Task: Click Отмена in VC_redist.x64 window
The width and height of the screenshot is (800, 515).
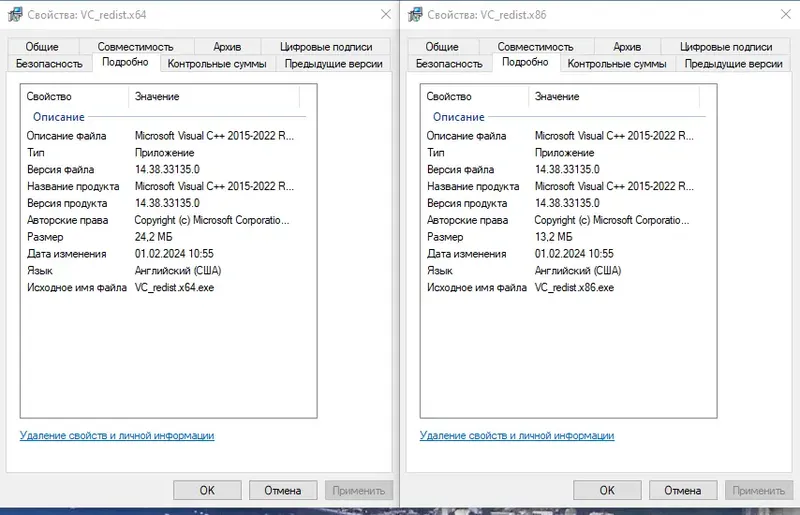Action: [283, 491]
